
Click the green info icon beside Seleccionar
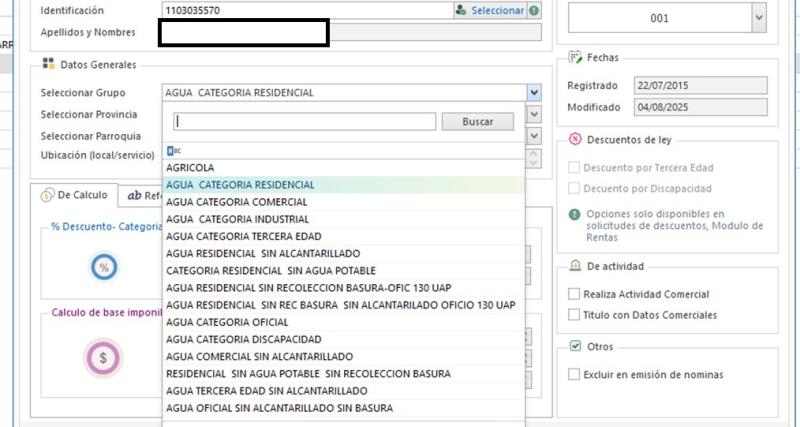(534, 10)
